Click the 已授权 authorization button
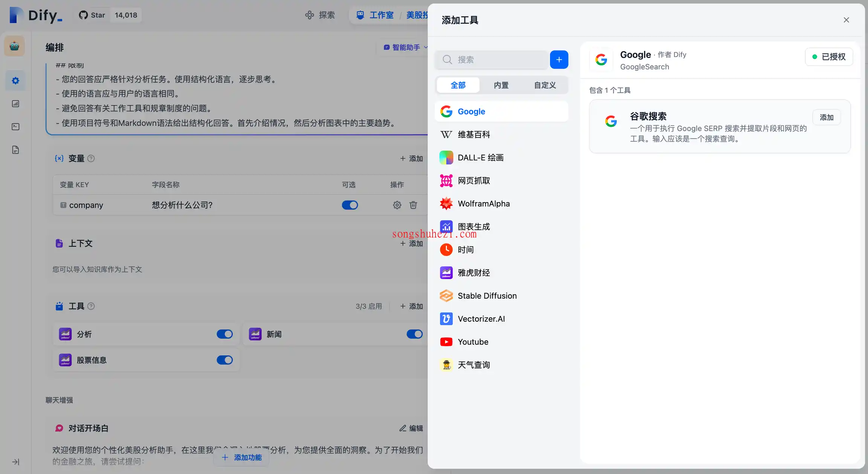Screen dimensions: 868x474 pos(829,57)
